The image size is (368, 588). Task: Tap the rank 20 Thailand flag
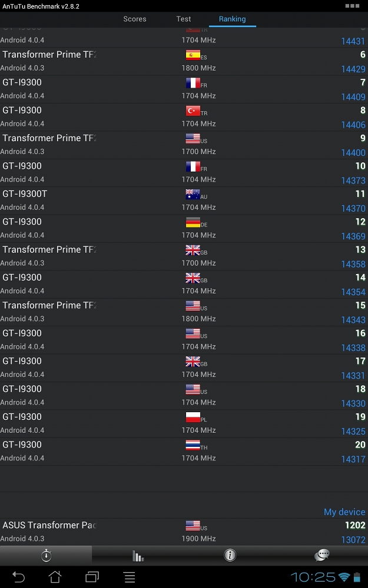[193, 445]
